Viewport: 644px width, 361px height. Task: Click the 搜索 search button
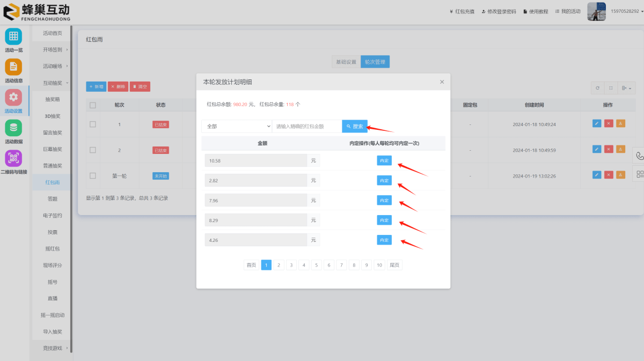click(355, 127)
